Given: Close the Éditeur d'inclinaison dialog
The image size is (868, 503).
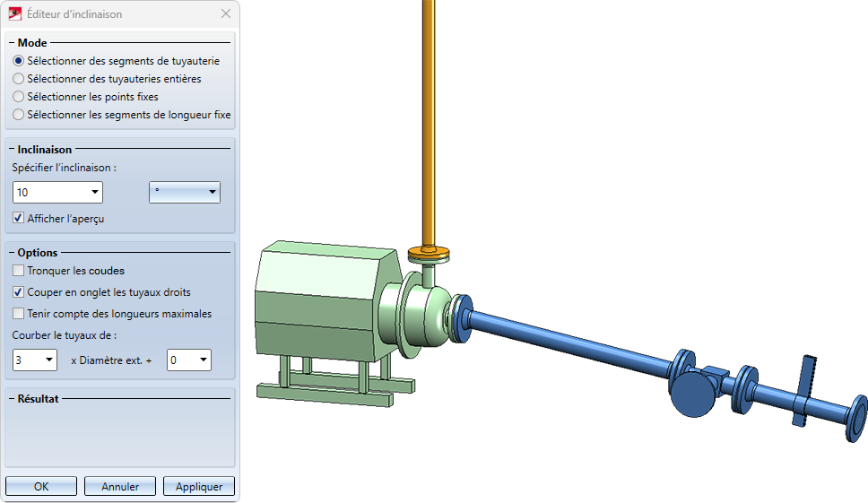Looking at the screenshot, I should [225, 14].
